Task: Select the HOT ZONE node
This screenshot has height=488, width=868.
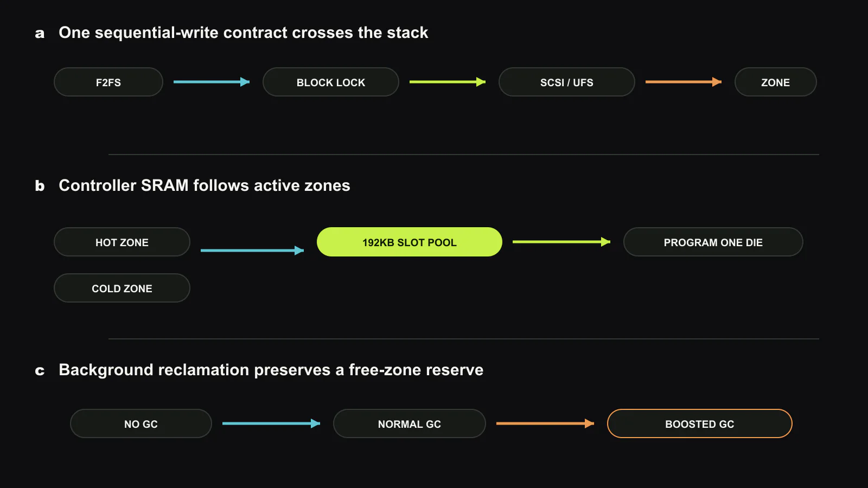Action: click(x=122, y=242)
